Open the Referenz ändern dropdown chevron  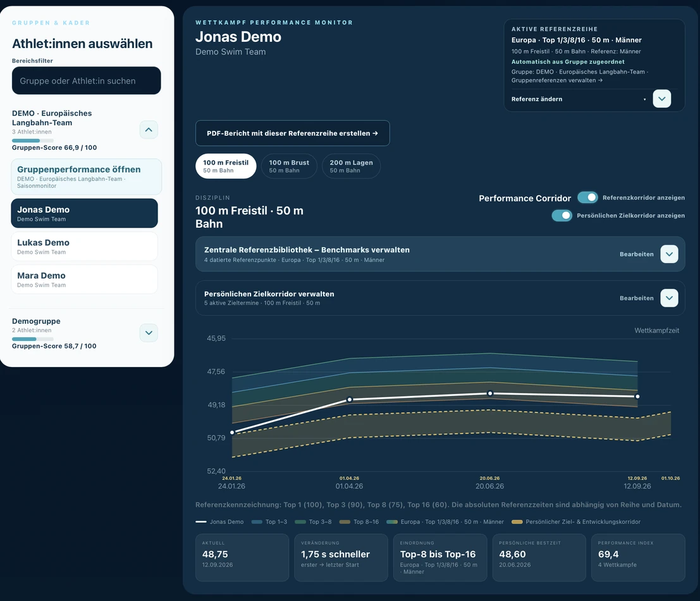point(661,99)
